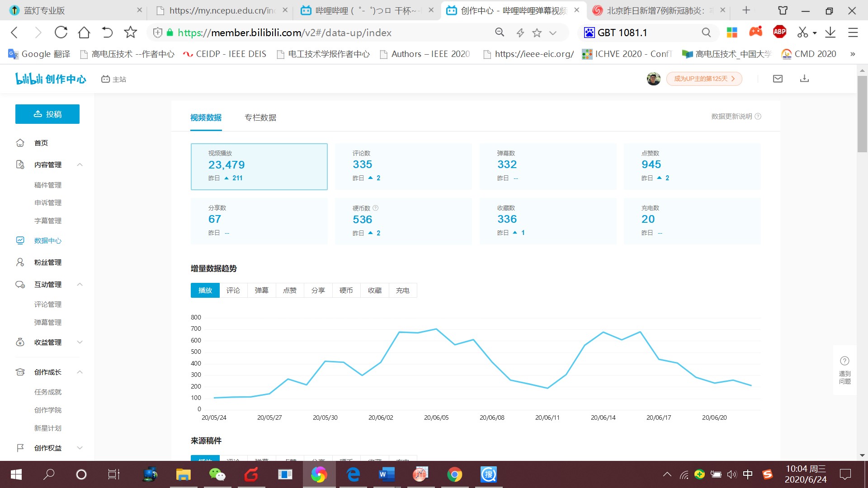
Task: Expand the 创作权益 section
Action: pyautogui.click(x=80, y=448)
